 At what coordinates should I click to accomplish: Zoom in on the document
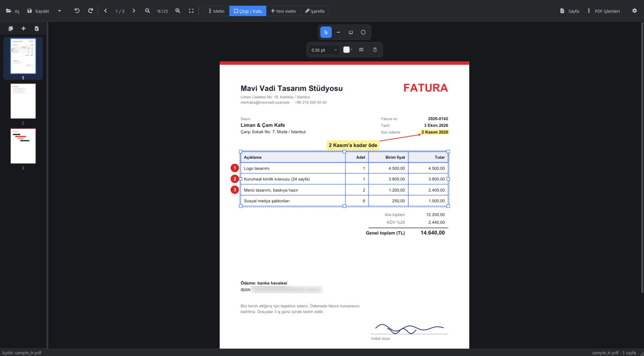pos(178,11)
